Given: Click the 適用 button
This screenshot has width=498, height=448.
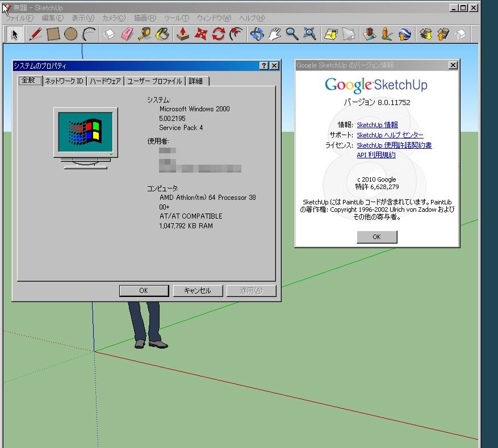Looking at the screenshot, I should tap(251, 291).
